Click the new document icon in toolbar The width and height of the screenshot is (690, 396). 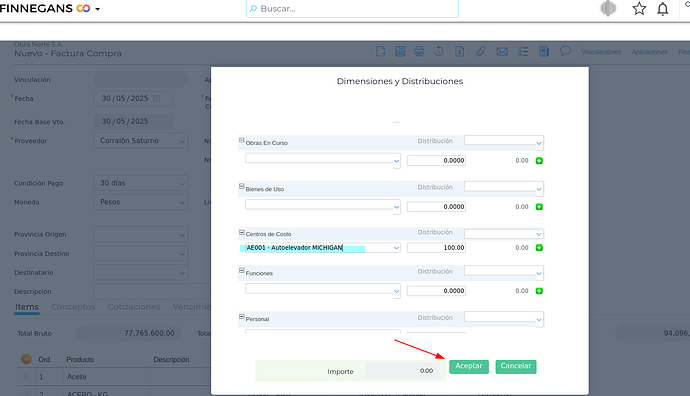point(381,51)
